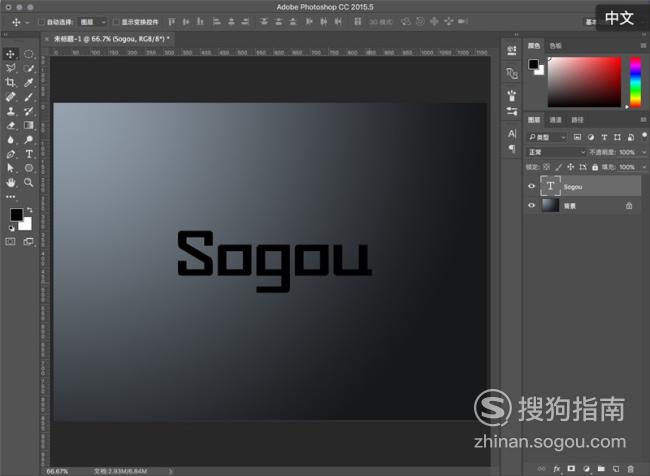Switch to the Channels tab
Image resolution: width=650 pixels, height=476 pixels.
(555, 120)
